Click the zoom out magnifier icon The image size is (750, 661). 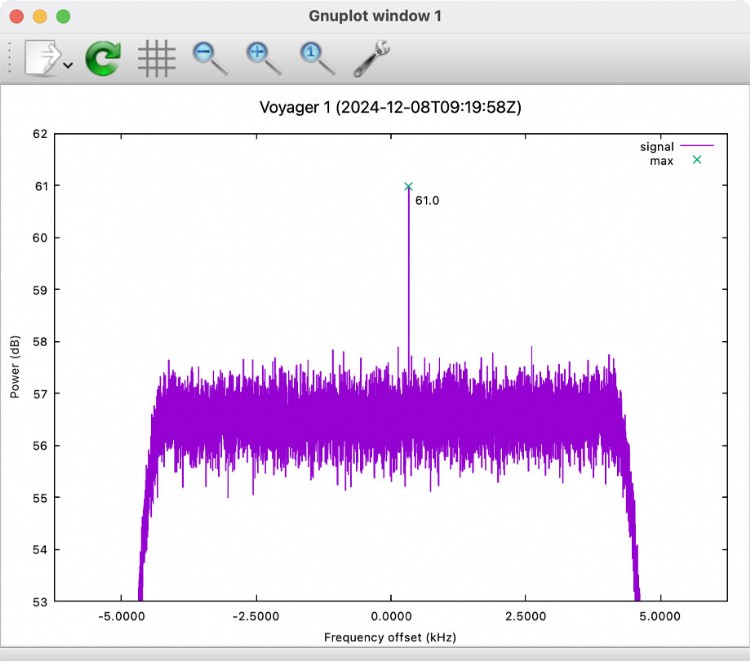210,58
